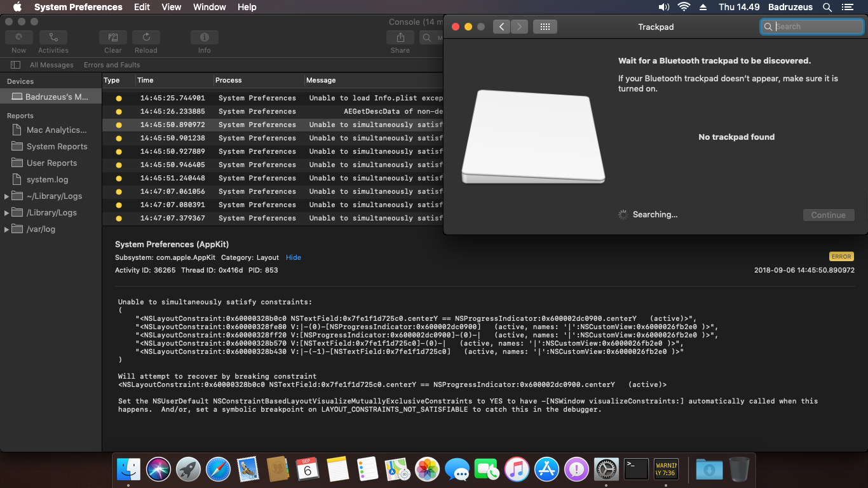868x488 pixels.
Task: Open Finder from the Dock
Action: pos(129,470)
